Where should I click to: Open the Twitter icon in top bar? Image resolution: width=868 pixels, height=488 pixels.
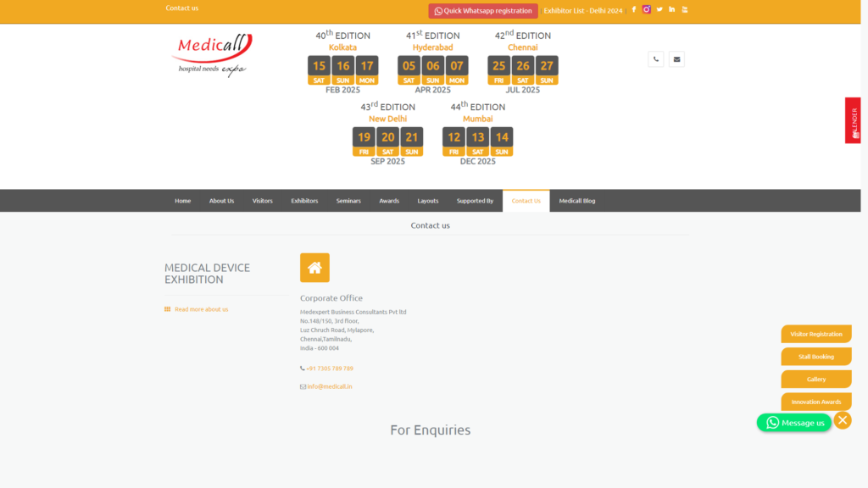pos(659,9)
